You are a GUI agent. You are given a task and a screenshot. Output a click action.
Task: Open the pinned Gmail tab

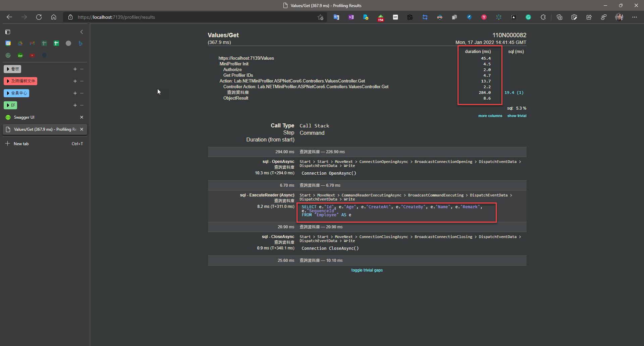click(32, 43)
